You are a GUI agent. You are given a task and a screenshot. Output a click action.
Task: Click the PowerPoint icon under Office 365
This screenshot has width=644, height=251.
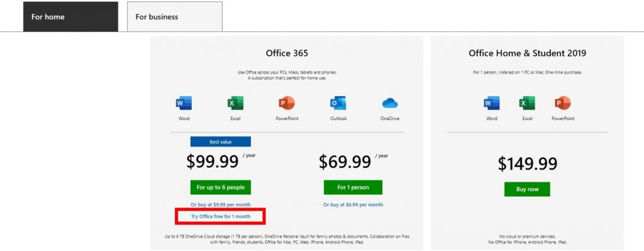pos(287,103)
